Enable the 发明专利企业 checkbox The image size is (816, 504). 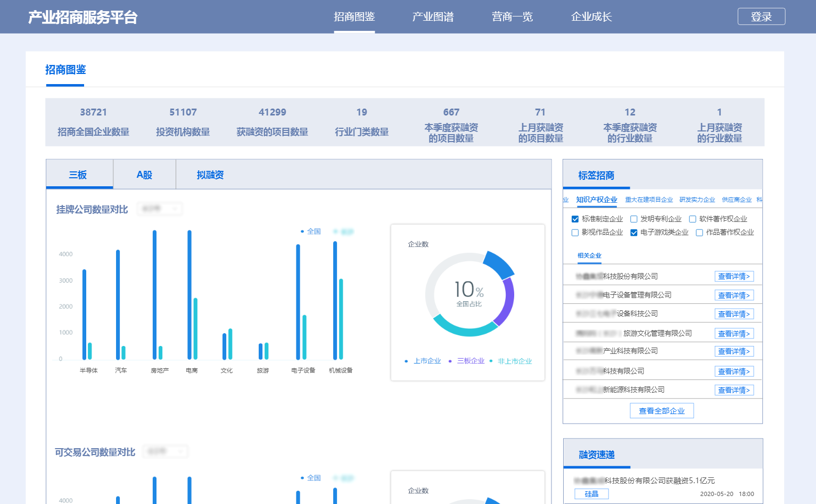point(633,219)
